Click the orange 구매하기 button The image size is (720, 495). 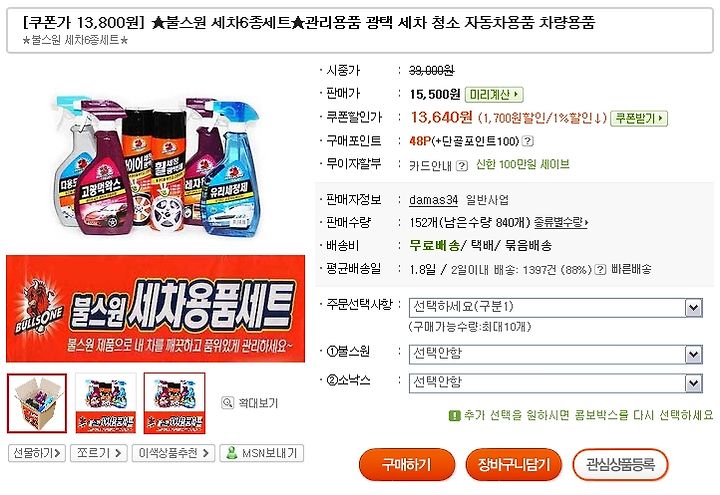(407, 465)
